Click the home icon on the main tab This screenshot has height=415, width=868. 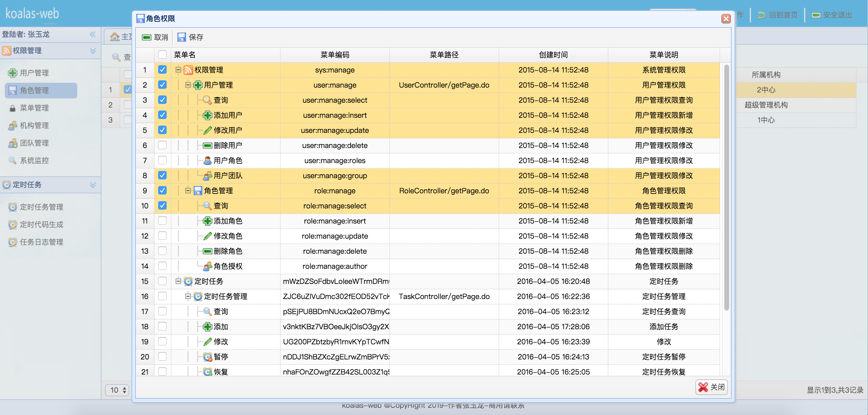115,37
